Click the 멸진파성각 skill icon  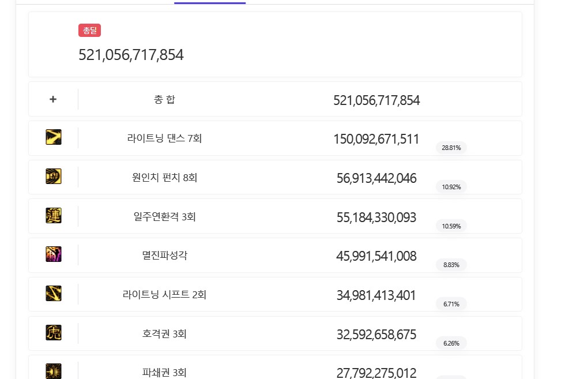point(54,254)
